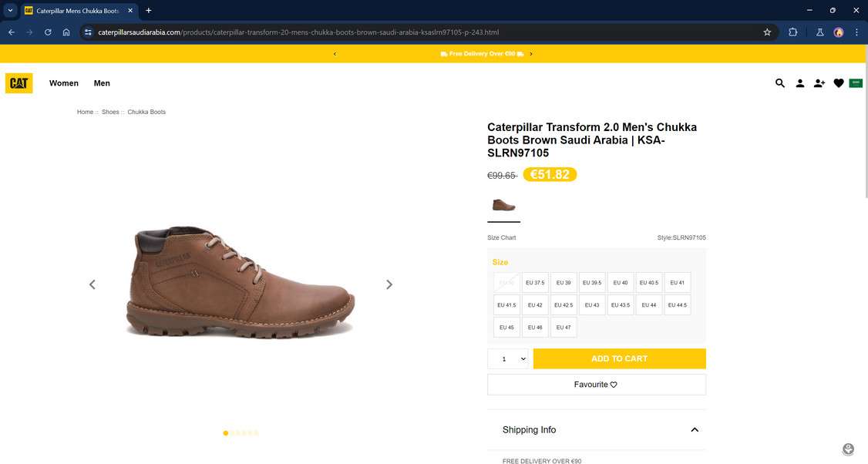Viewport: 868px width, 464px height.
Task: Open the wishlist heart icon in header
Action: tap(838, 83)
